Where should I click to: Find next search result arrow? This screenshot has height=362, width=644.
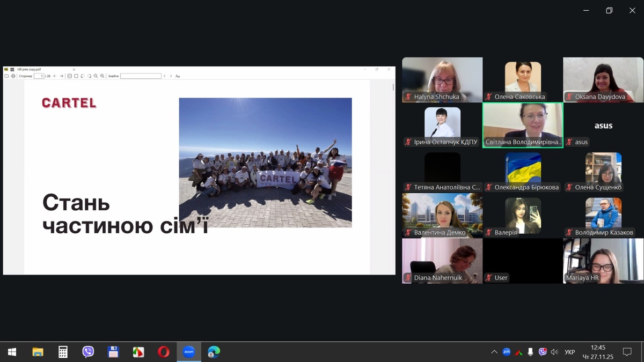171,76
